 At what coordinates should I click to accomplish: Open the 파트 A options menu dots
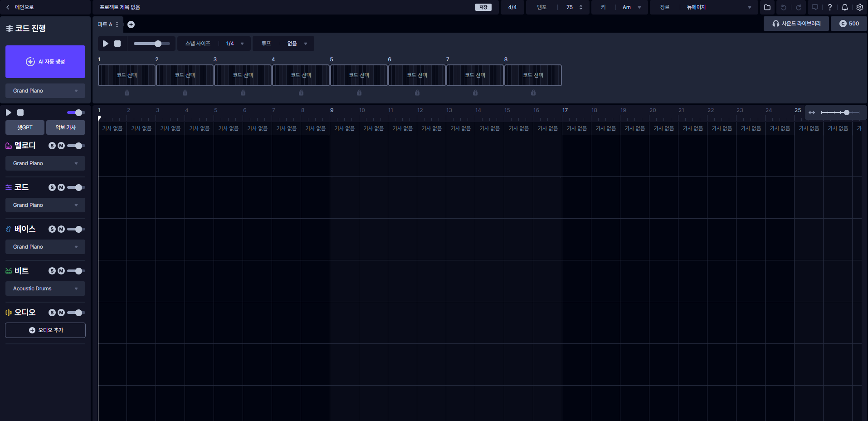pyautogui.click(x=117, y=24)
